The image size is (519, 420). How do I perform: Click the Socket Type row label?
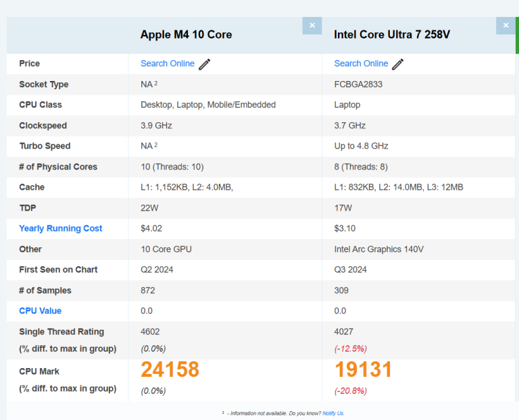click(44, 84)
